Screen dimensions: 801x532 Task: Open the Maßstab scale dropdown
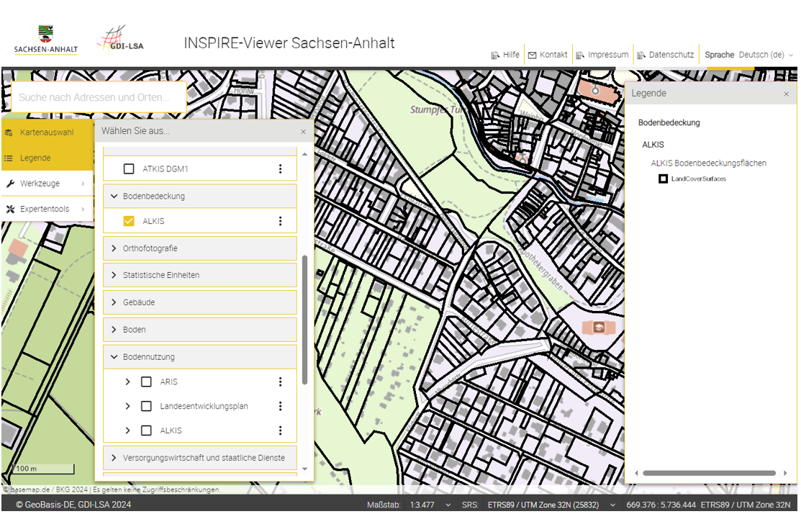pyautogui.click(x=430, y=505)
